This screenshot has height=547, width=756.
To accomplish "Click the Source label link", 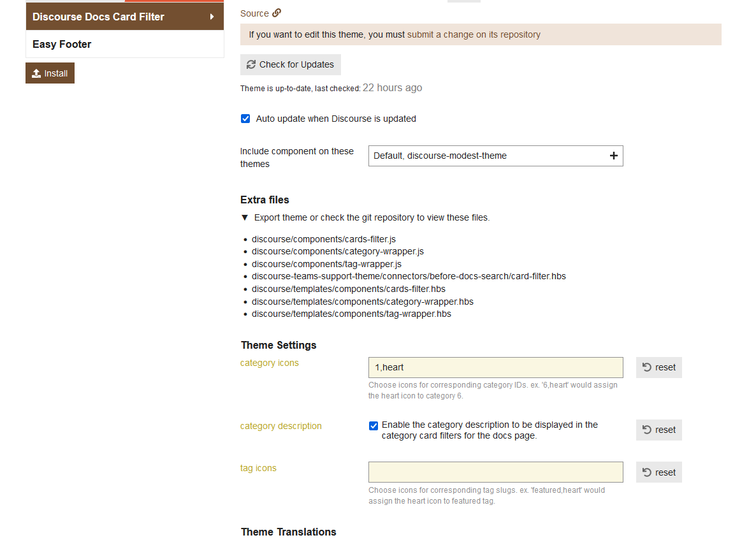I will coord(254,13).
